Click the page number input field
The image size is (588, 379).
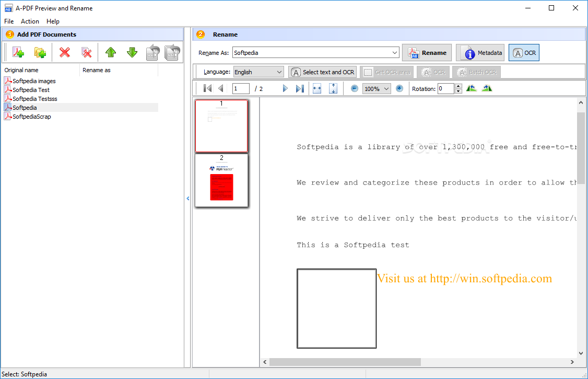(x=241, y=88)
